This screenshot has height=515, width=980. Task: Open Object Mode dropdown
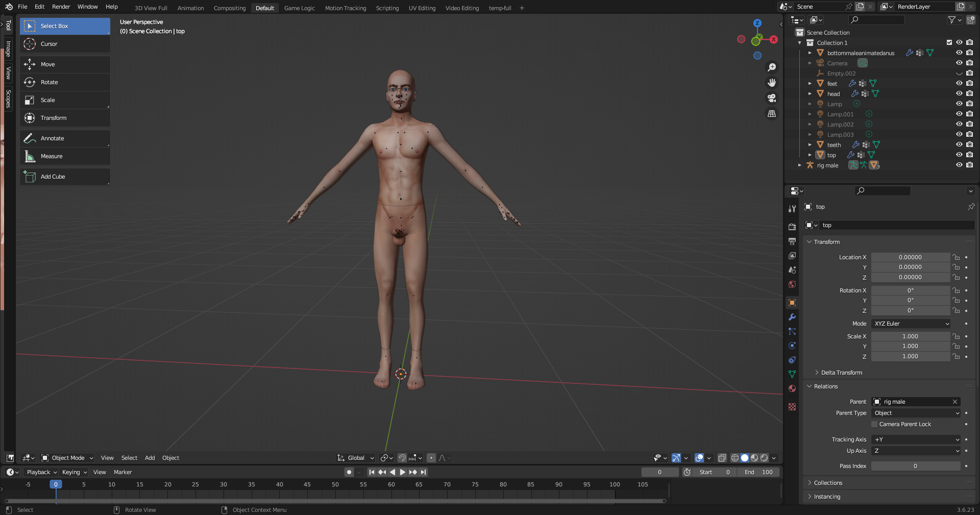click(x=67, y=458)
